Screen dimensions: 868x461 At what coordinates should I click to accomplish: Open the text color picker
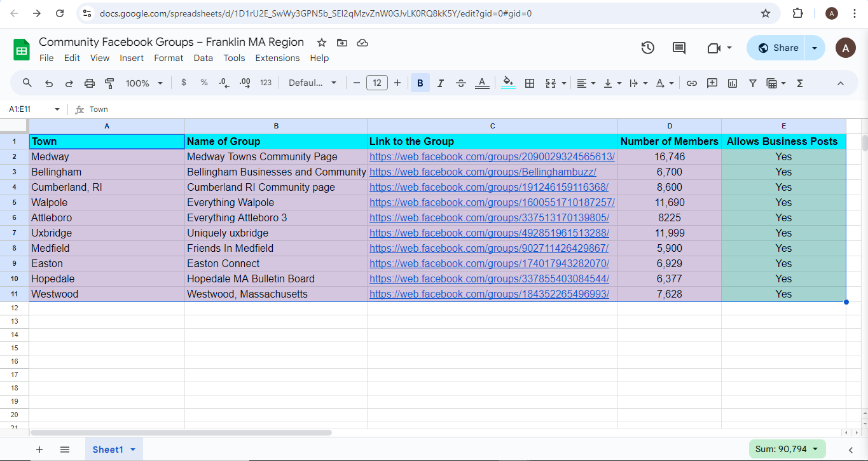pyautogui.click(x=482, y=83)
